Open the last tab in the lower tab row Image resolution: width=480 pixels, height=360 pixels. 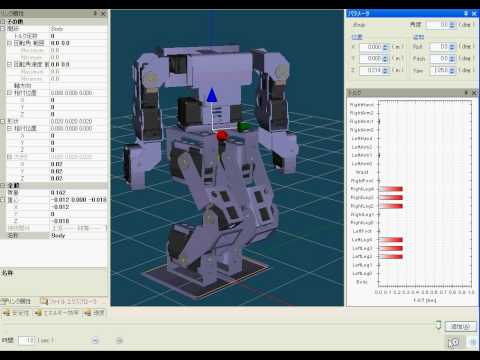coord(94,313)
